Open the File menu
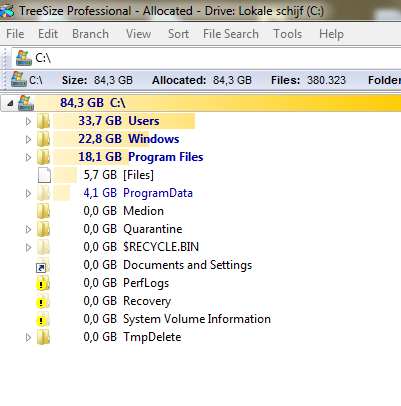The height and width of the screenshot is (406, 401). [15, 34]
